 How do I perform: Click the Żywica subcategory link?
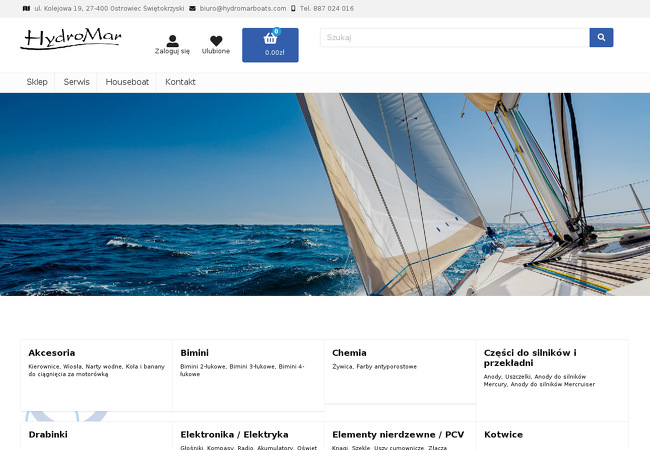click(342, 367)
